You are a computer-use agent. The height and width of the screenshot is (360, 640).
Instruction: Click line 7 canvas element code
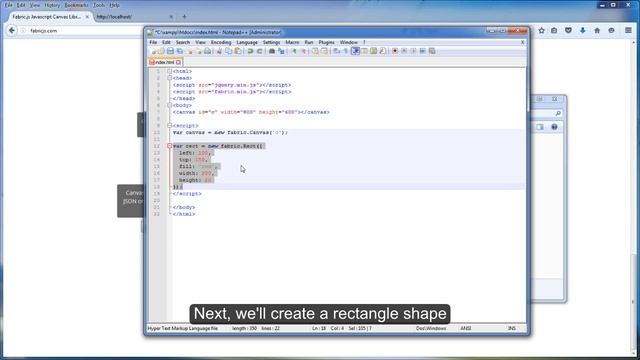[251, 112]
